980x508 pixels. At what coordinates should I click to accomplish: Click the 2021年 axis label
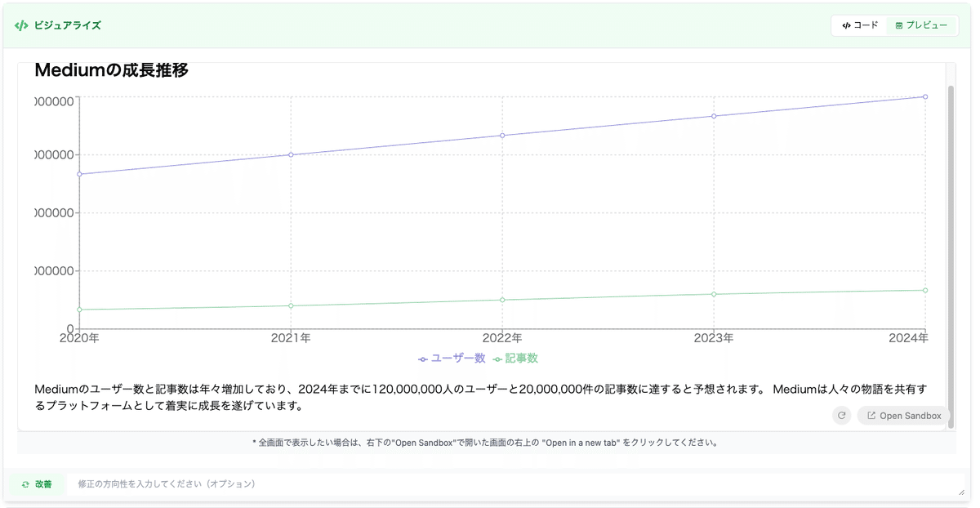coord(291,337)
